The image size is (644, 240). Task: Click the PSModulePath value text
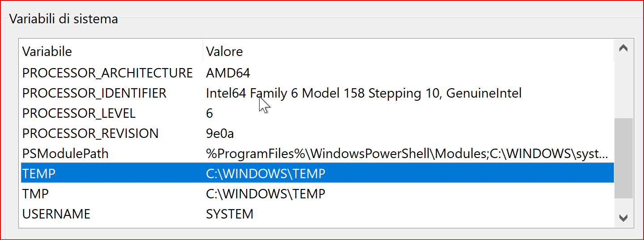point(407,154)
